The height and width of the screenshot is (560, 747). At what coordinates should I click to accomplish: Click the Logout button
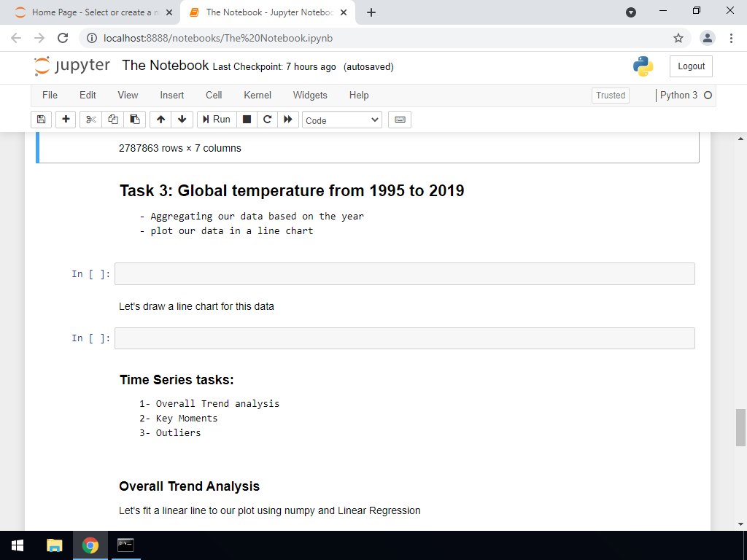coord(691,66)
